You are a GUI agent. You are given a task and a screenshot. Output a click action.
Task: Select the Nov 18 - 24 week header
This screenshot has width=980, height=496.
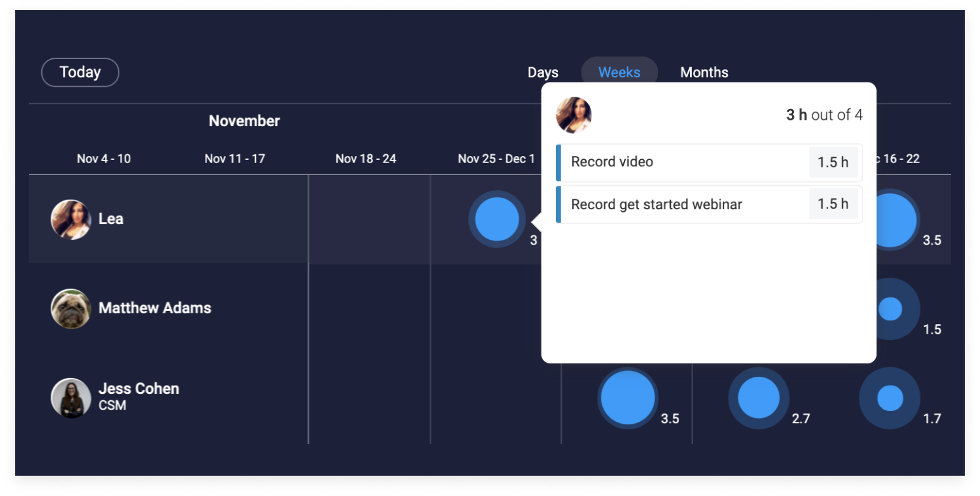366,159
